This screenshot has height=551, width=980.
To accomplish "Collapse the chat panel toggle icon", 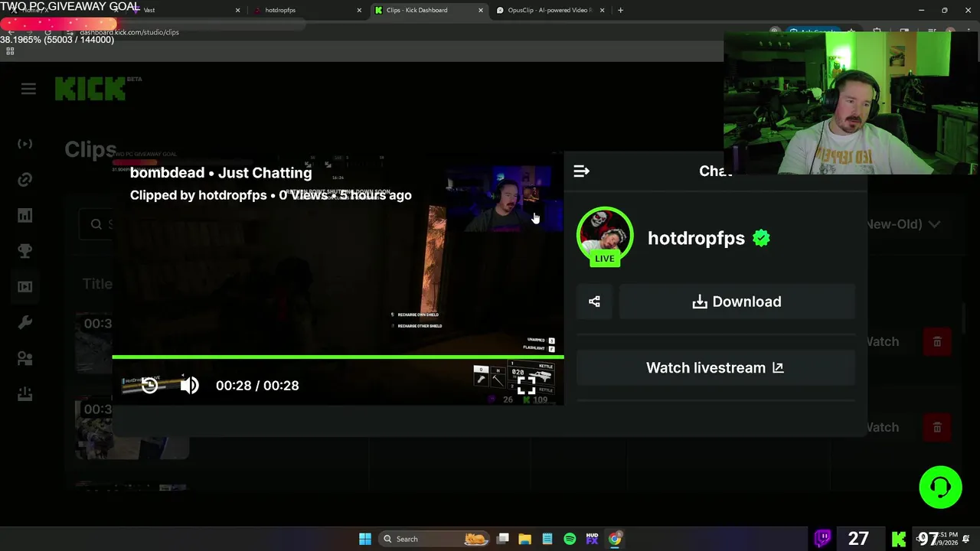I will [581, 171].
